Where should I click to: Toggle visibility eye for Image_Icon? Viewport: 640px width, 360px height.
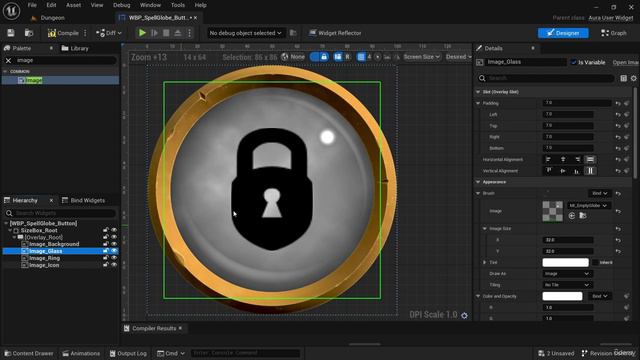(x=114, y=265)
